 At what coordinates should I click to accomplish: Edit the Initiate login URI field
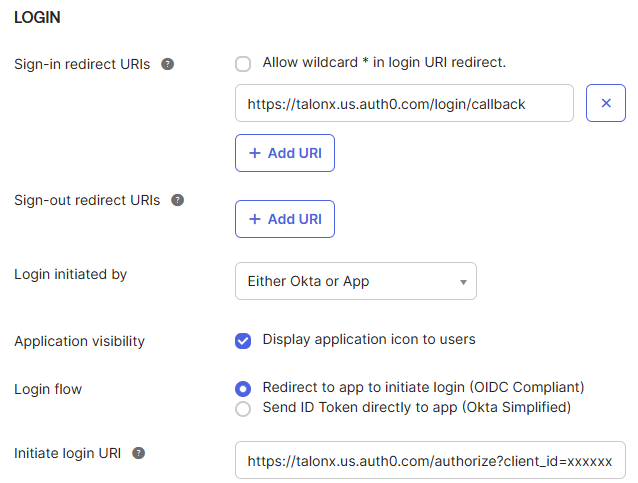(430, 460)
